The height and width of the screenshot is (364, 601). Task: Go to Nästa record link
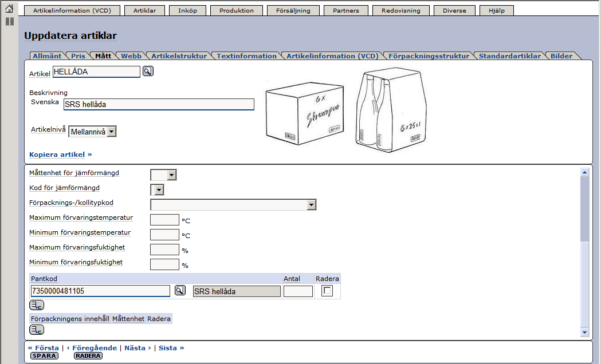tap(138, 348)
